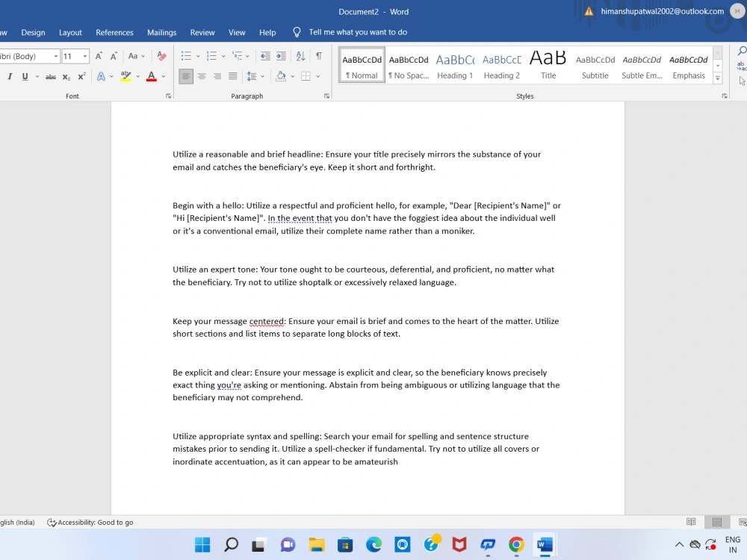Open the Review tab
The height and width of the screenshot is (560, 747).
click(202, 32)
